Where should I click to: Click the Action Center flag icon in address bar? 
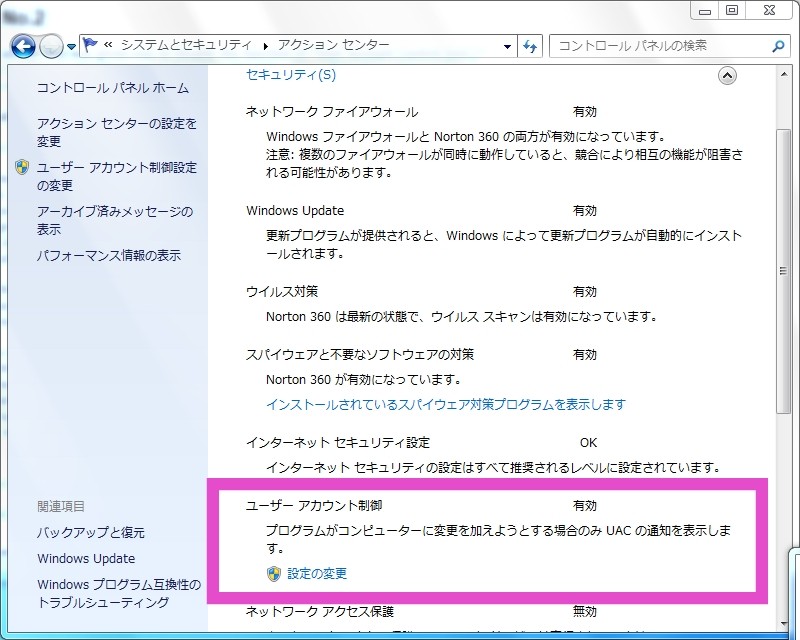click(90, 45)
